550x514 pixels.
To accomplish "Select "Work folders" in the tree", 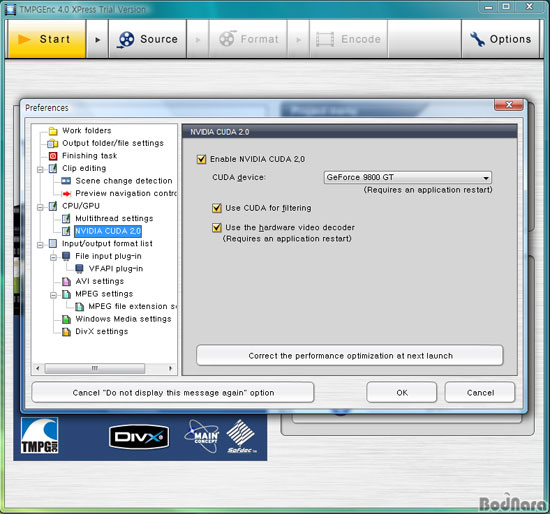I will [87, 131].
